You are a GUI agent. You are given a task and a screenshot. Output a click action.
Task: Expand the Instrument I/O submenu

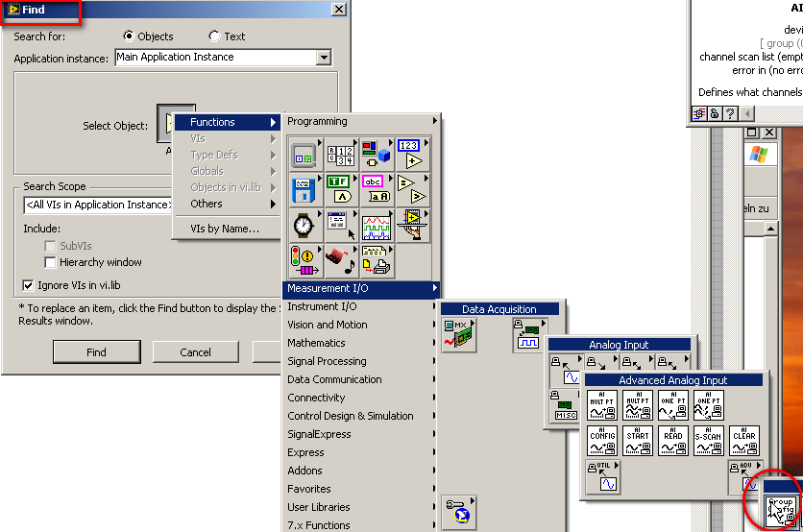(x=361, y=306)
